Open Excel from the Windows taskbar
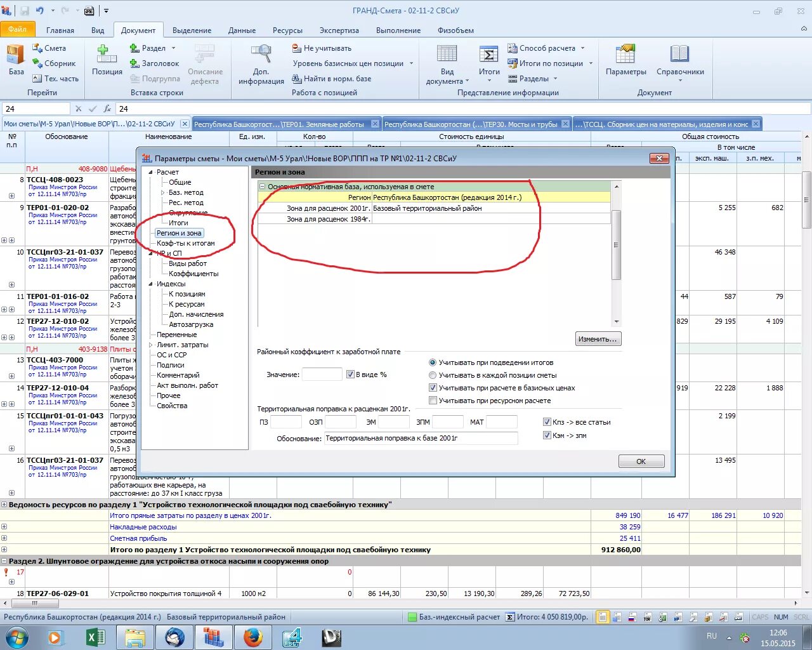 [x=96, y=637]
